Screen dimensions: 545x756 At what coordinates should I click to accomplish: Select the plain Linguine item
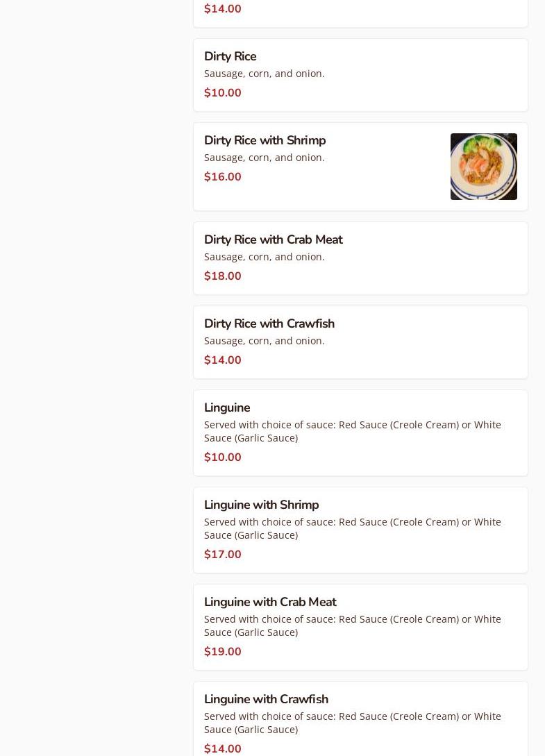(227, 408)
